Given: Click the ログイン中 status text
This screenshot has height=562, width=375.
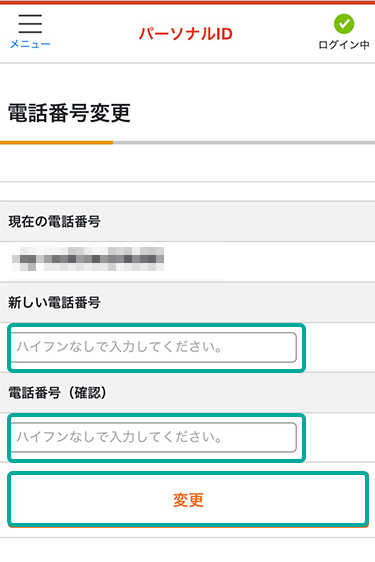Looking at the screenshot, I should [x=344, y=45].
